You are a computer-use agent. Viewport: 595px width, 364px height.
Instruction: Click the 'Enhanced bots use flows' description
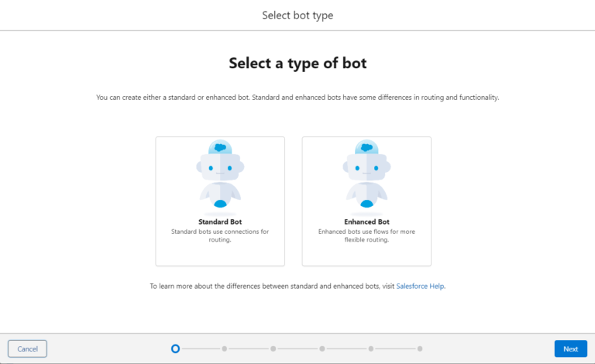point(366,235)
